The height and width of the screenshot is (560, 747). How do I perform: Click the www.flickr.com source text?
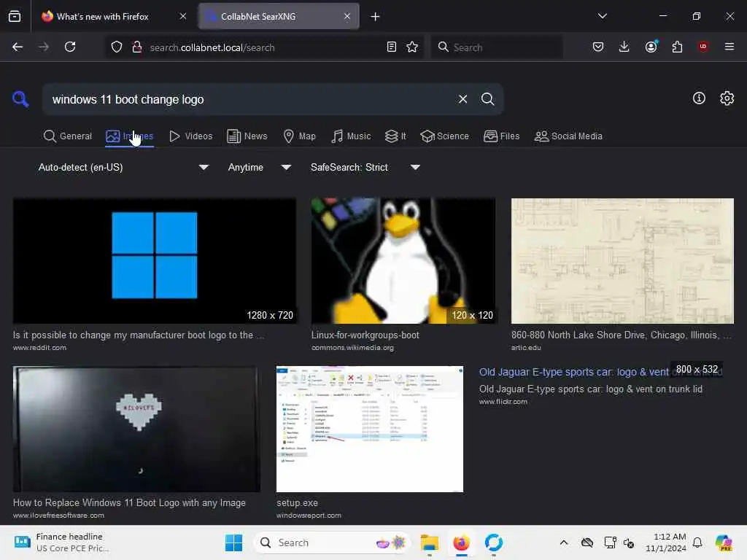pyautogui.click(x=503, y=402)
